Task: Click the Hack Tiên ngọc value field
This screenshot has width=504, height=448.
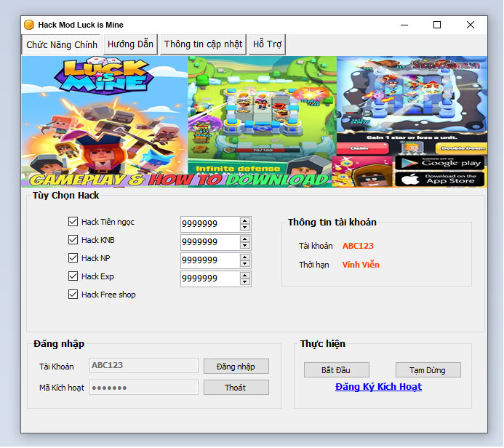Action: pyautogui.click(x=210, y=224)
